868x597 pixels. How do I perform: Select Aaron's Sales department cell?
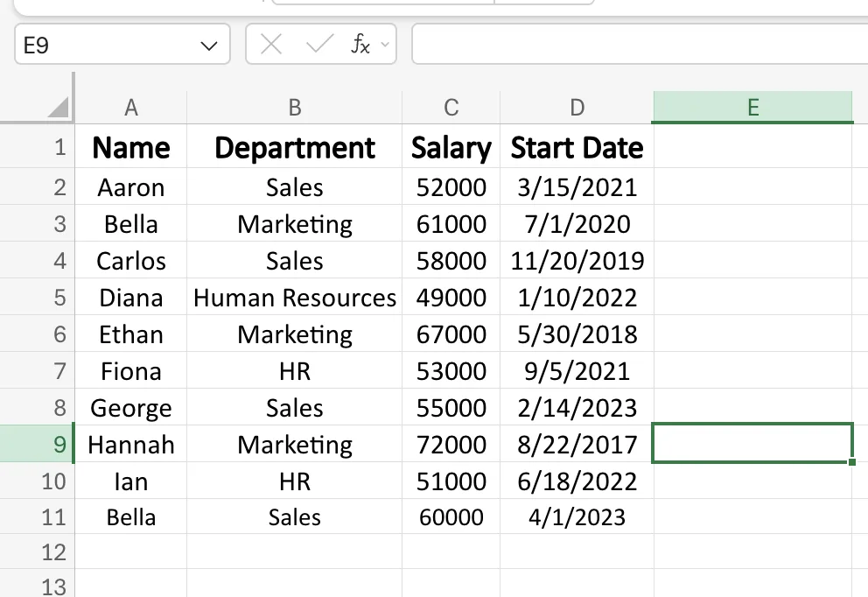coord(295,187)
